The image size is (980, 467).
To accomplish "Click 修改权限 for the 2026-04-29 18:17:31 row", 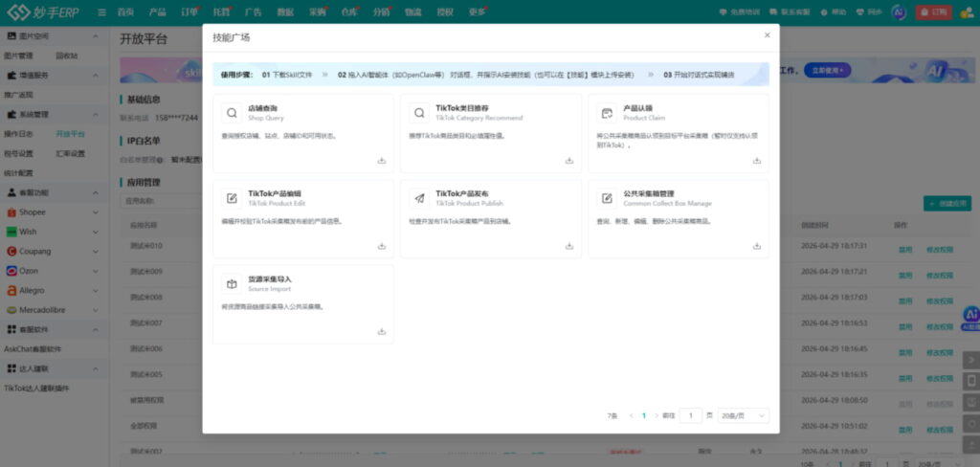I will pyautogui.click(x=940, y=250).
